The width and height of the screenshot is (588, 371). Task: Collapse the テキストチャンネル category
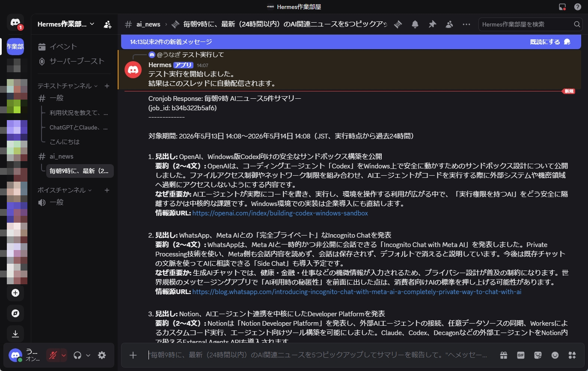[68, 86]
